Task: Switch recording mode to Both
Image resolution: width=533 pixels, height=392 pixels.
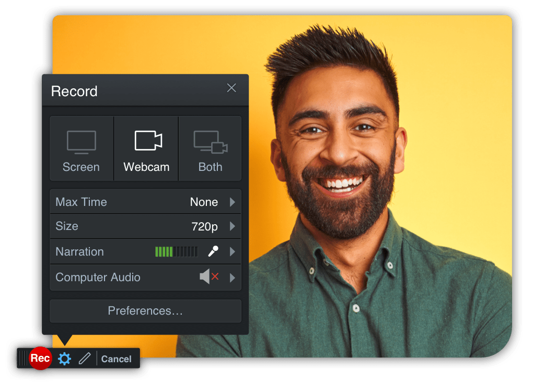Action: pyautogui.click(x=210, y=148)
